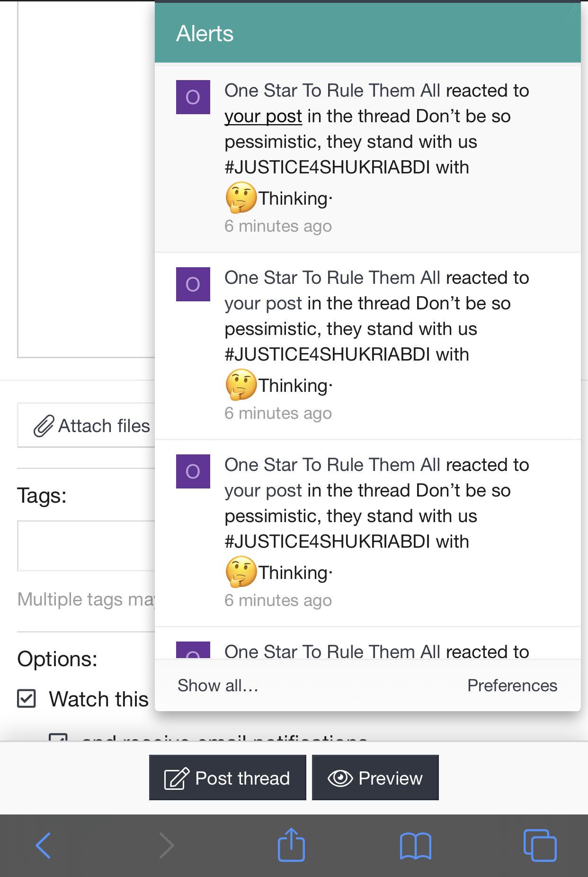The image size is (588, 877).
Task: Click the Post thread button
Action: pos(228,778)
